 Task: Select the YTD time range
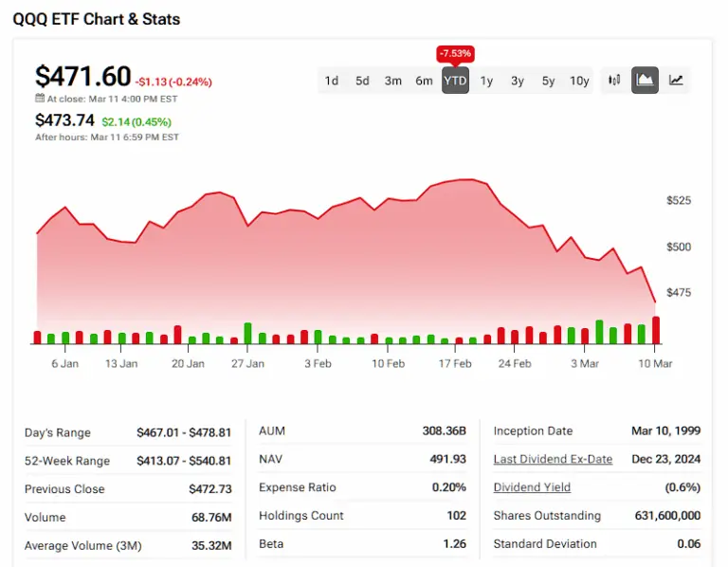tap(455, 81)
